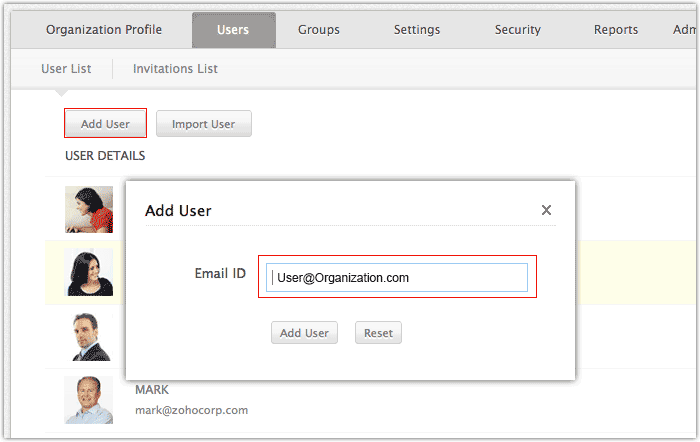Click Add User button beside Import User
Viewport: 700px width, 442px height.
(105, 124)
